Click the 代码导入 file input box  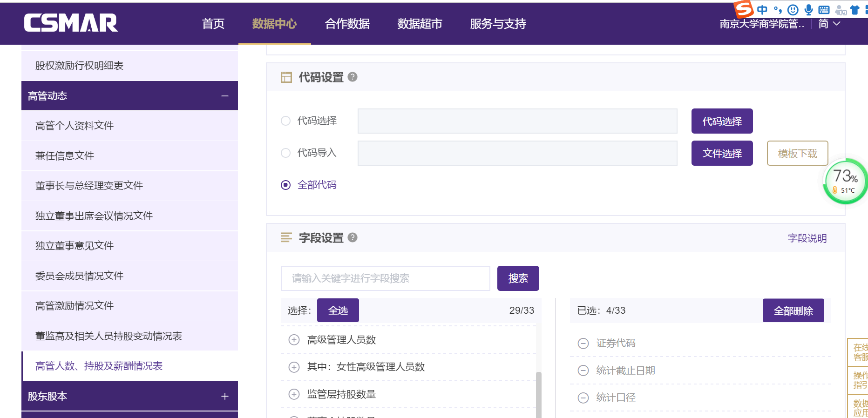click(517, 153)
